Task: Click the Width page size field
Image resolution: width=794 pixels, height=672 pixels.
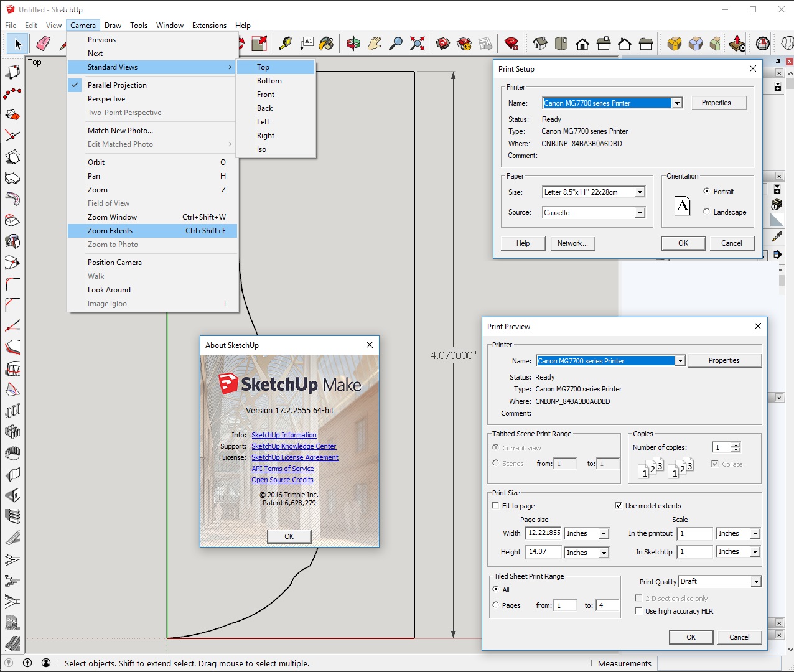Action: coord(543,533)
